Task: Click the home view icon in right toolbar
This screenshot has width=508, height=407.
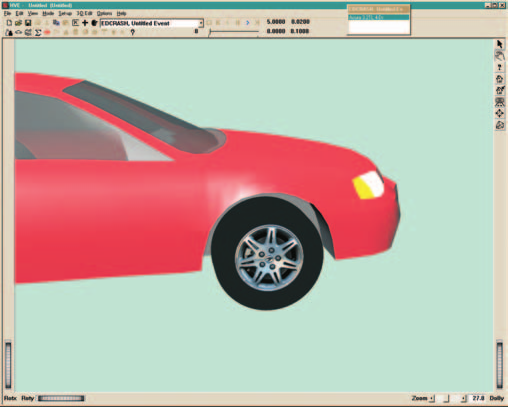Action: coord(499,79)
